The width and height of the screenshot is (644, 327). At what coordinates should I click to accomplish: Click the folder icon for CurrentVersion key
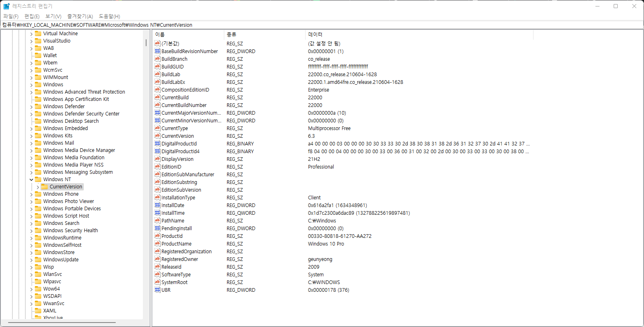click(x=45, y=186)
